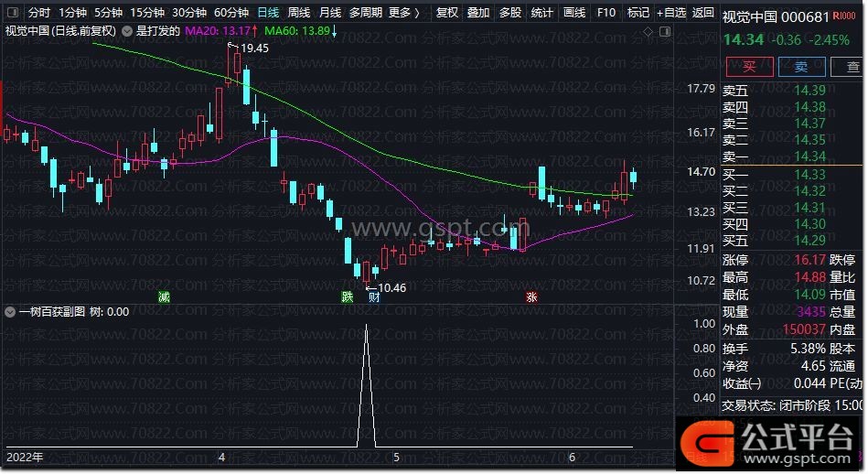Click the panel layout icon at top-left
Screen dimensions: 868x474
[12, 12]
